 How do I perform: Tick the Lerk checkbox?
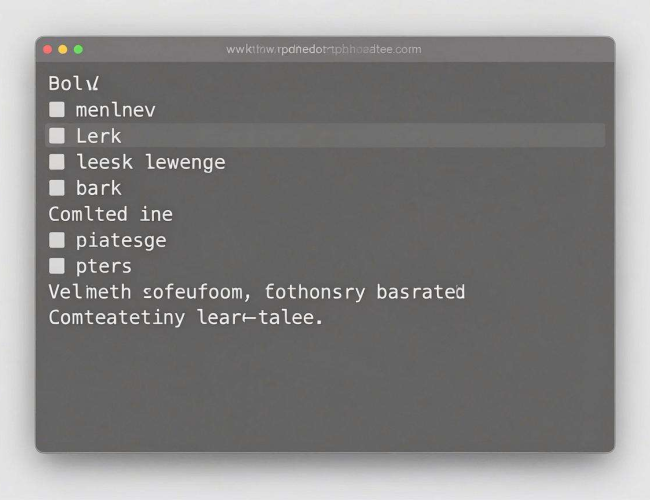tap(57, 136)
